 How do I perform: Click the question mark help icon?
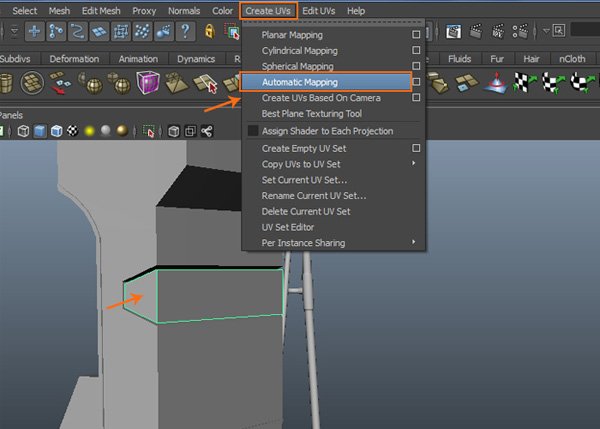(185, 31)
